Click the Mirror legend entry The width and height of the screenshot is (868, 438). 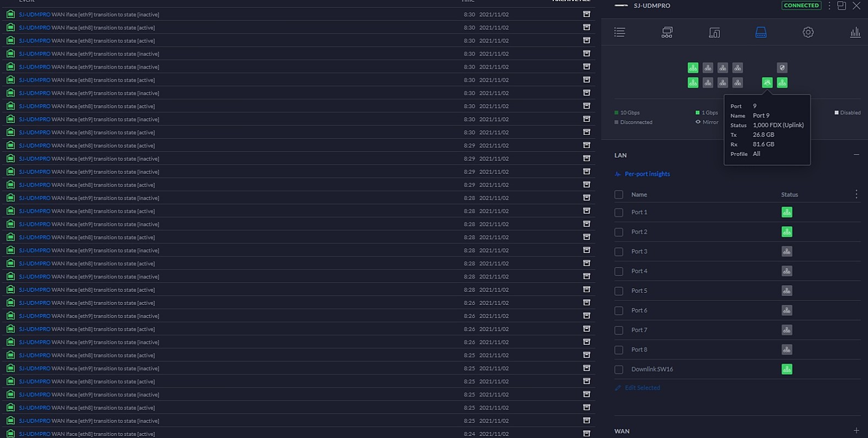[x=707, y=122]
